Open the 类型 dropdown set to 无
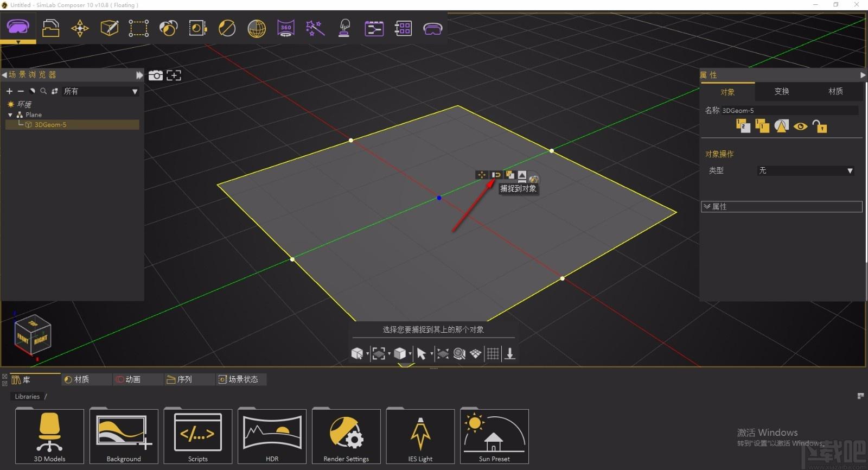 click(806, 170)
